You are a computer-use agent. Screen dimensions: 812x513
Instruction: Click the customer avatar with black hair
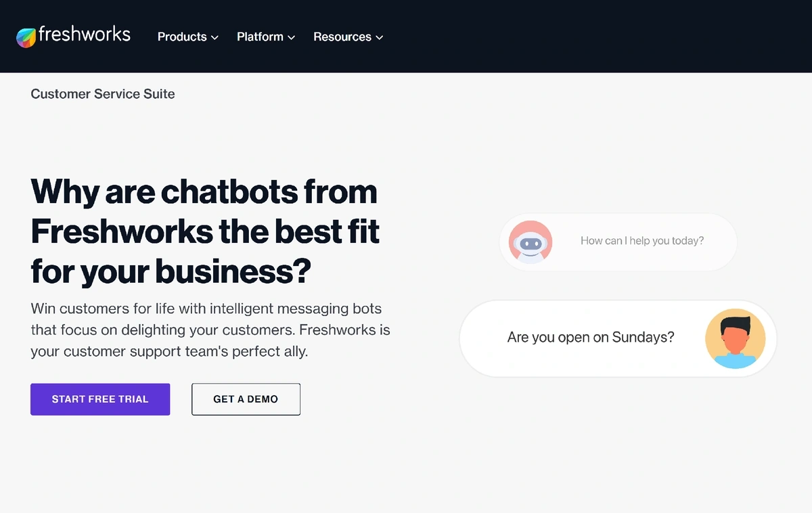[x=735, y=338]
